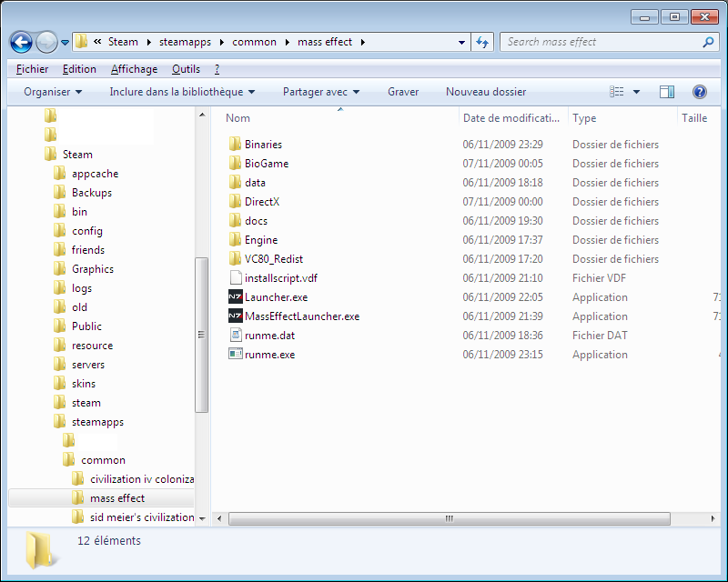Open the Organiser dropdown
This screenshot has width=728, height=582.
(53, 92)
